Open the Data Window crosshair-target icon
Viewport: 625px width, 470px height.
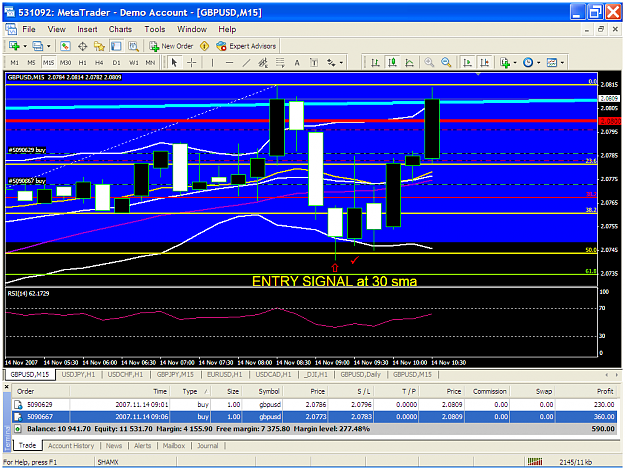[83, 46]
